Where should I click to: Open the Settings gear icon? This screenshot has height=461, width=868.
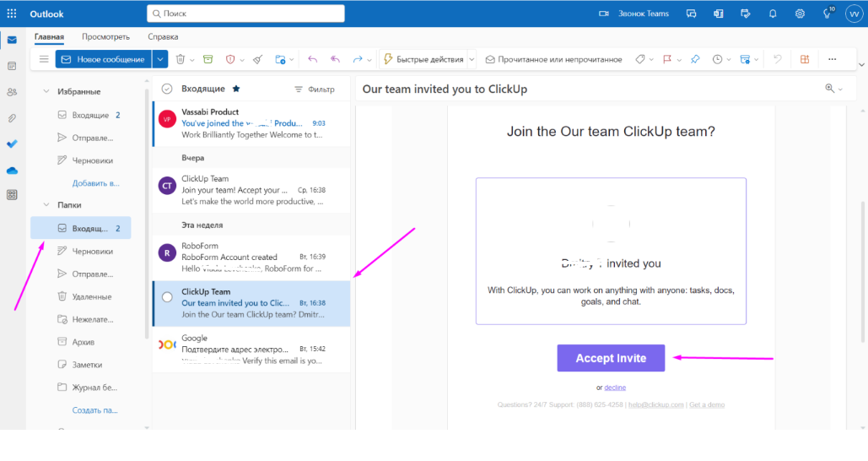tap(800, 14)
